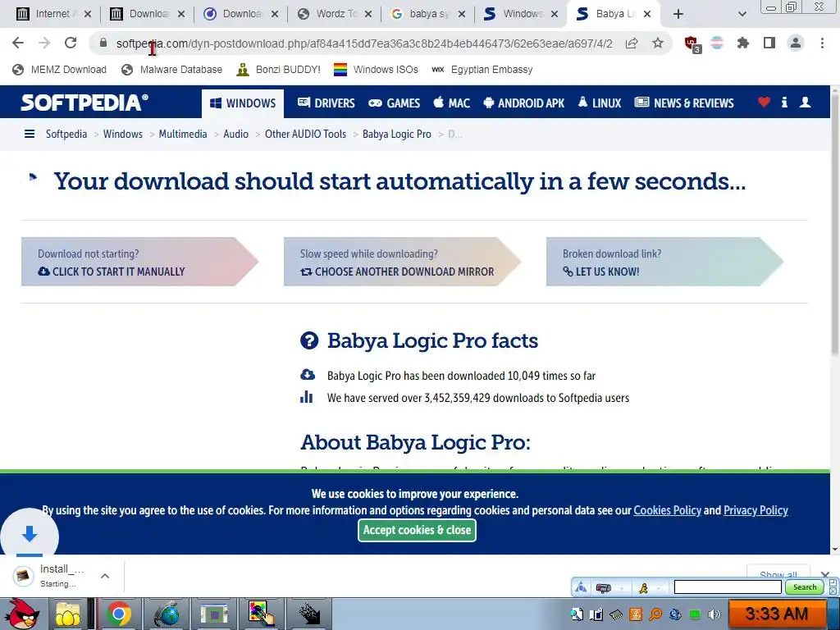840x630 pixels.
Task: Click the AIM running man toolbar icon
Action: coord(643,588)
